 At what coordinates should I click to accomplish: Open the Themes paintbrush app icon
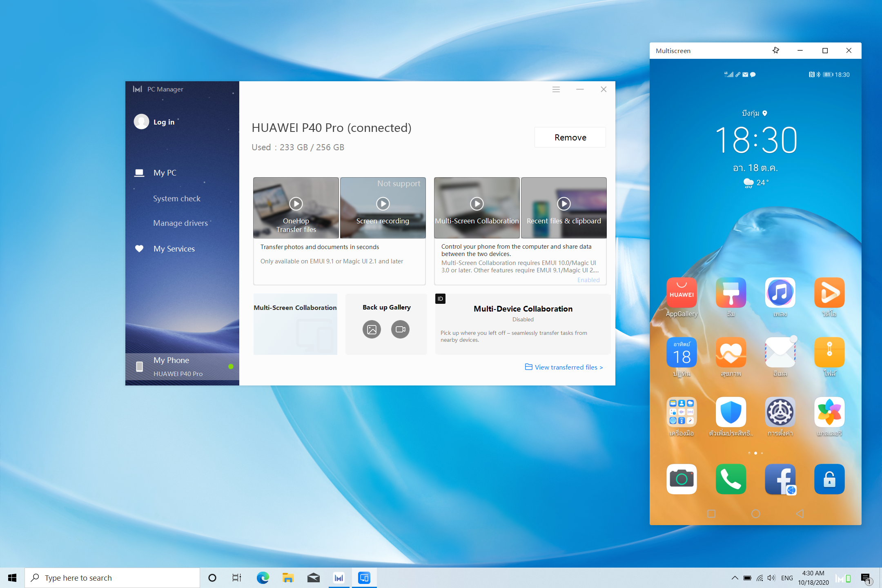(731, 292)
